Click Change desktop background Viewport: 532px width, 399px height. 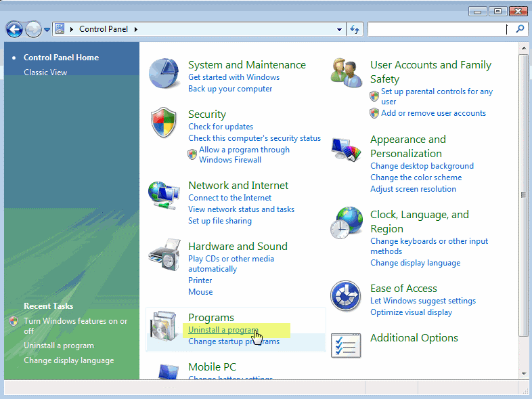point(422,166)
